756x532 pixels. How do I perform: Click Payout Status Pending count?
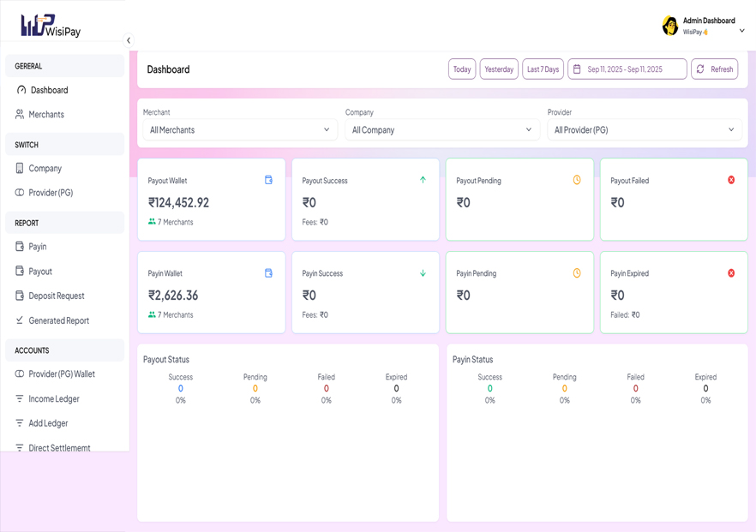click(x=255, y=388)
